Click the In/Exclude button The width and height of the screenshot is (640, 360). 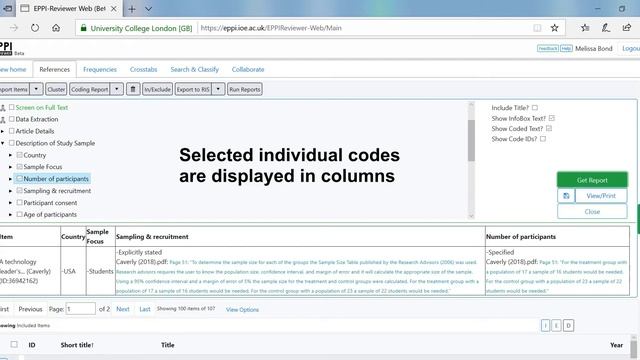point(157,89)
